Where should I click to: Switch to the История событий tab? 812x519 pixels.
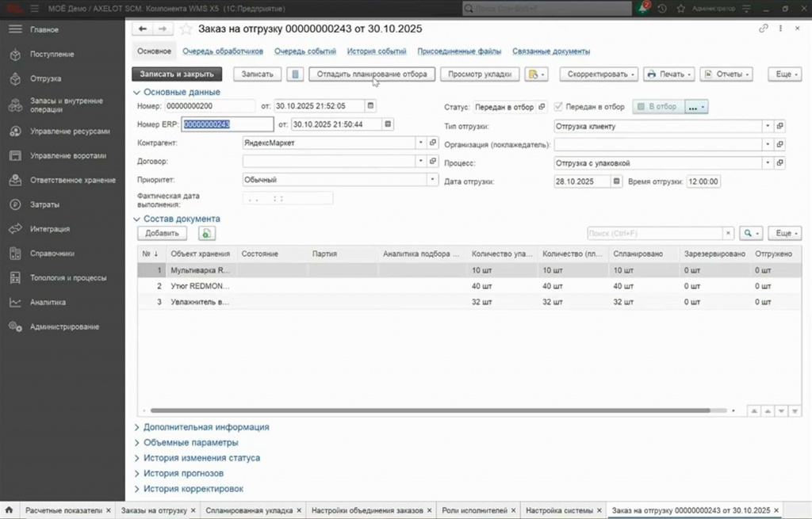coord(377,52)
